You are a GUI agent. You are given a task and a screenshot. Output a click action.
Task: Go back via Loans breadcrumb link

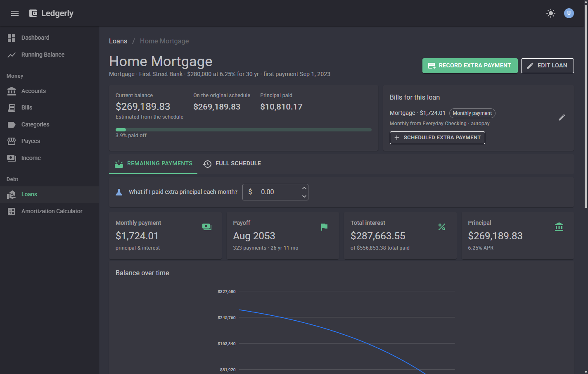click(x=118, y=41)
